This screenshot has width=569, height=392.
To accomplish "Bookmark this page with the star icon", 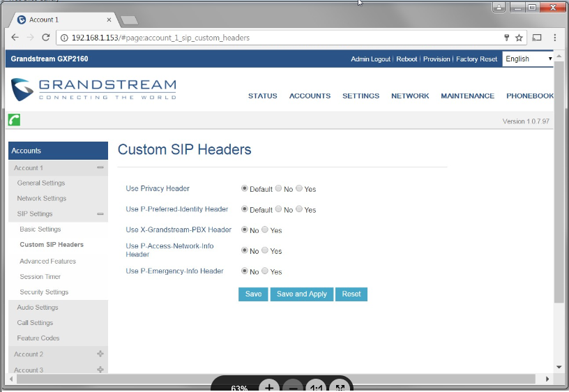I will pos(519,38).
